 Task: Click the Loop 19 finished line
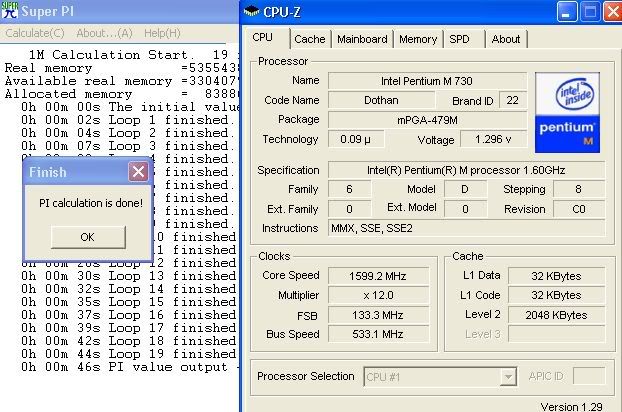click(129, 354)
